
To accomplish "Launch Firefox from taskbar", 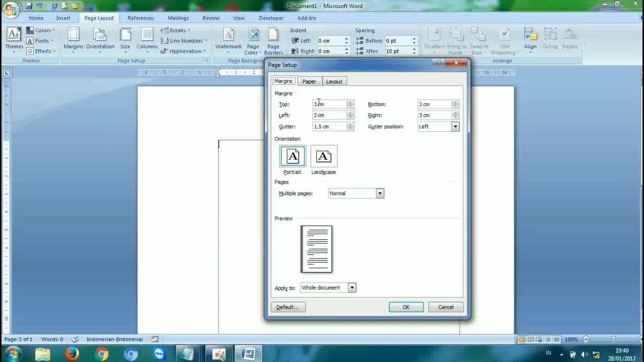I will pos(72,354).
